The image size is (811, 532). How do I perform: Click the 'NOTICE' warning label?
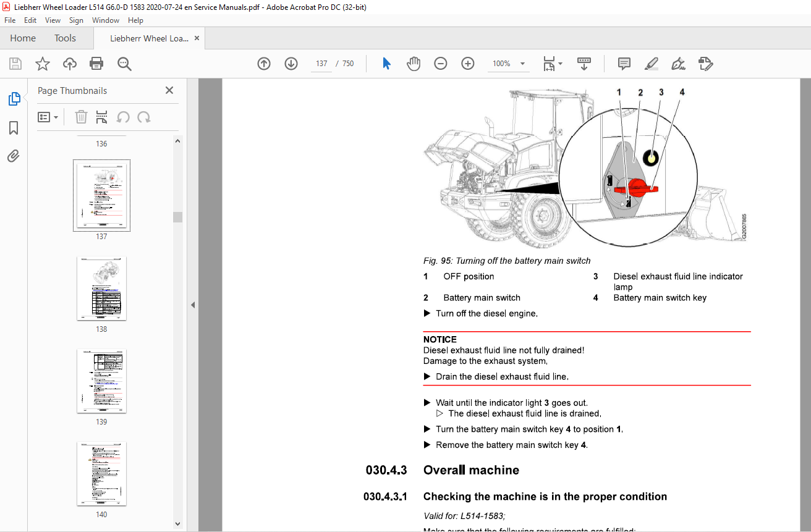click(x=440, y=339)
